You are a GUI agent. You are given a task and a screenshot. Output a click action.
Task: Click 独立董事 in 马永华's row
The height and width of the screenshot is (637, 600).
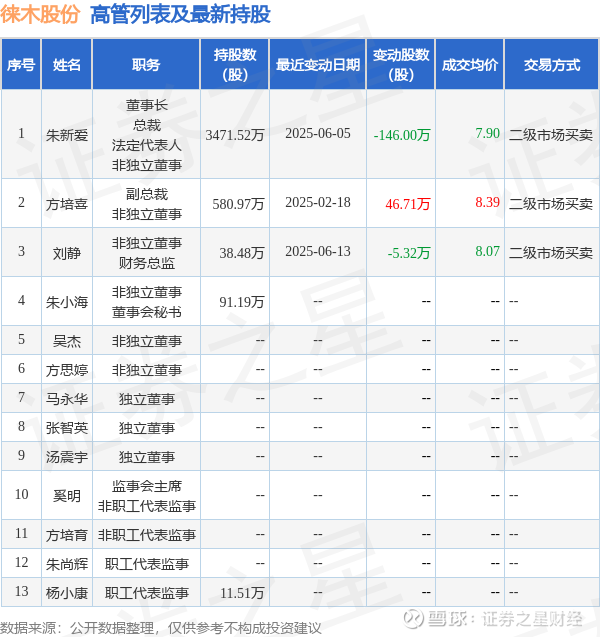[x=147, y=399]
